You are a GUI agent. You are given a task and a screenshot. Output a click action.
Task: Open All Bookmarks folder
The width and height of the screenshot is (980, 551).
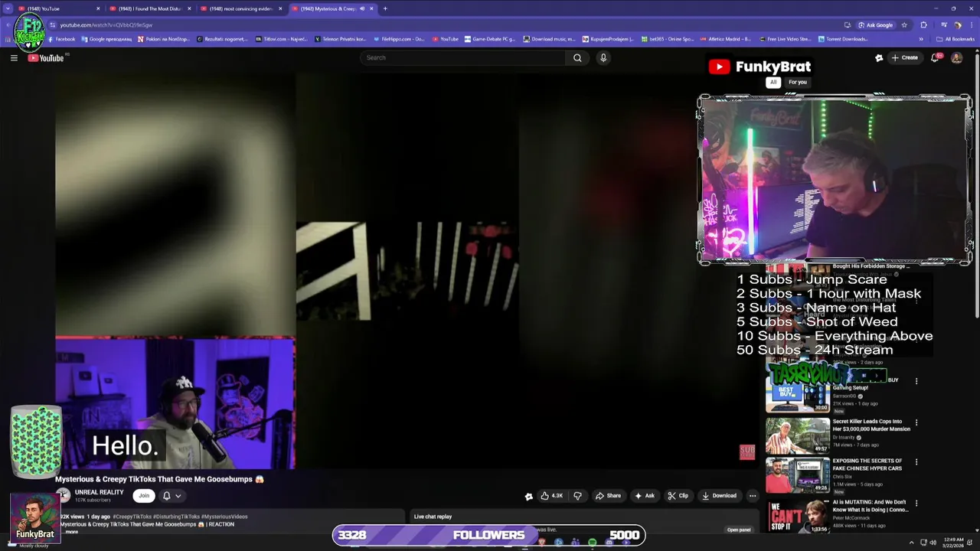[955, 39]
